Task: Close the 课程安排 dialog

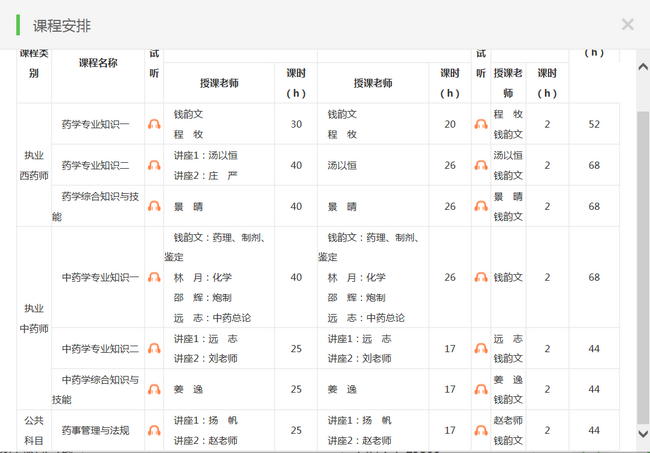Action: tap(627, 24)
